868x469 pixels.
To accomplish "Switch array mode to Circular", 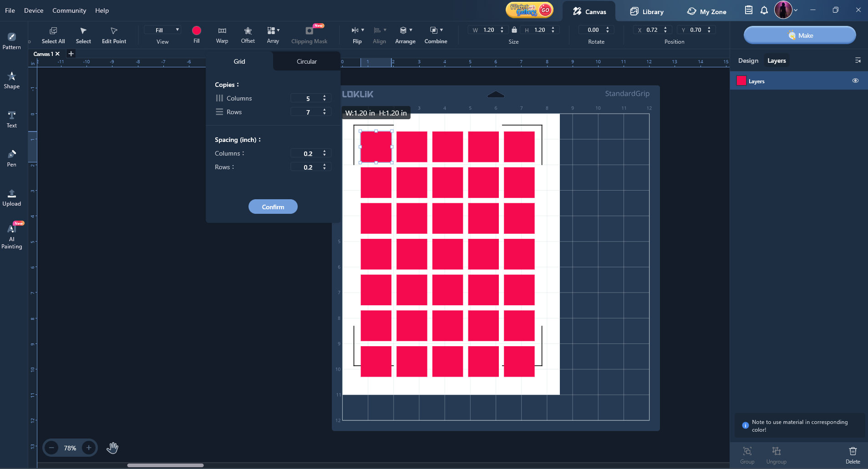I will (306, 61).
